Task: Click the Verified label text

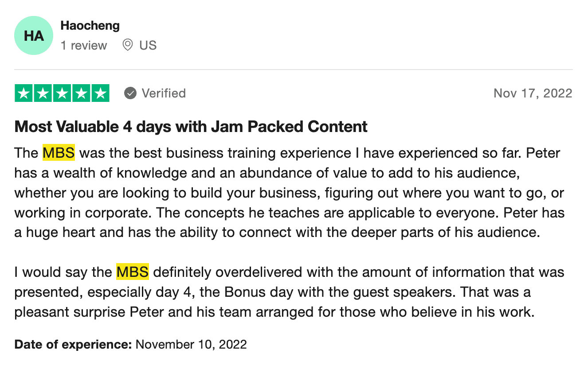Action: click(x=163, y=93)
